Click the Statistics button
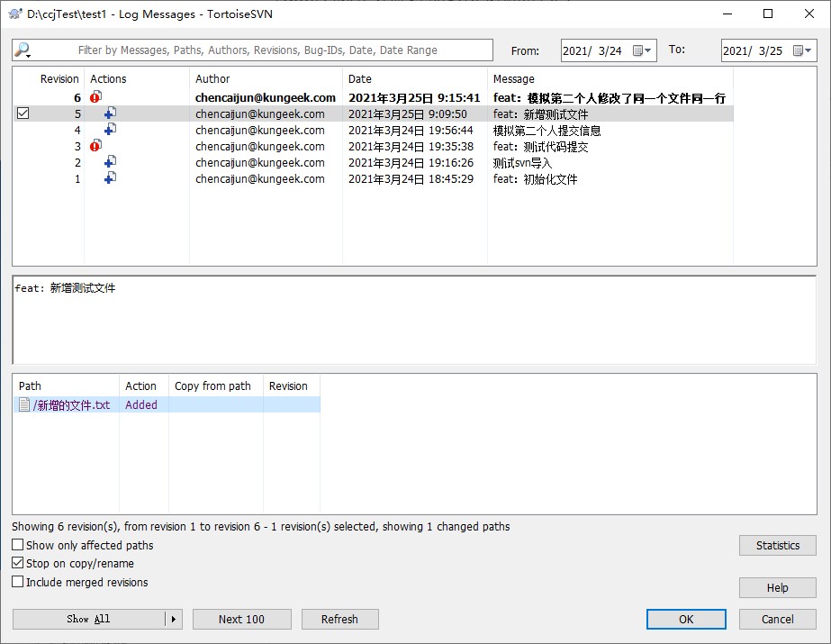831x644 pixels. (x=777, y=545)
